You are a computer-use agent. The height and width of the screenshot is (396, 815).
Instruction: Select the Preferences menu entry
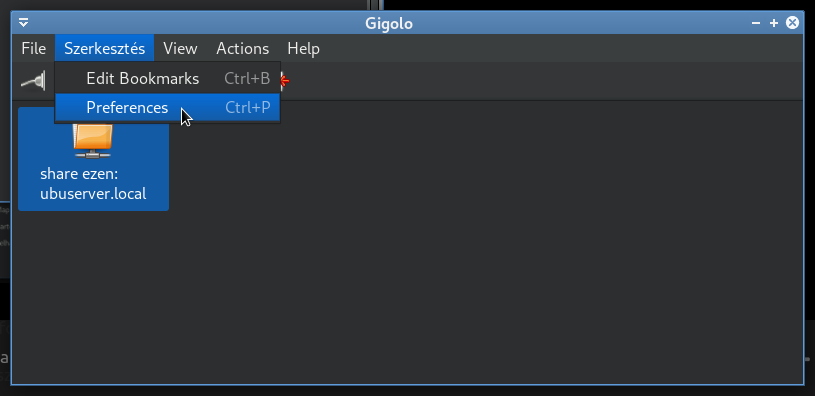(167, 108)
